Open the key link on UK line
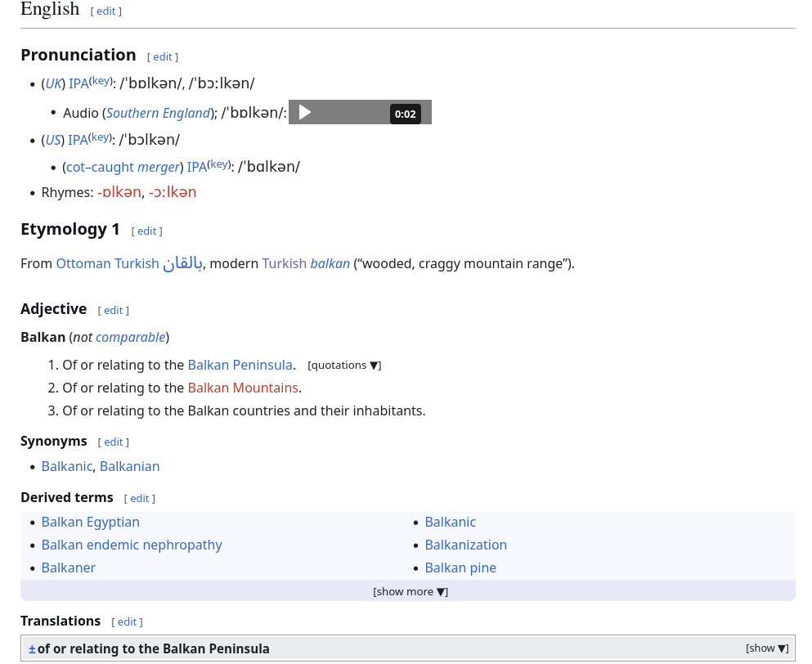Viewport: 812px width, 664px height. (x=101, y=81)
